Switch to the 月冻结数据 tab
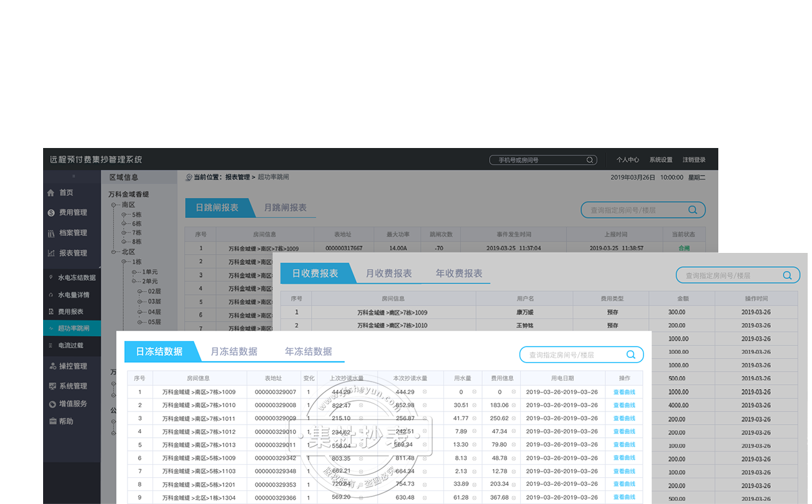 pos(234,352)
